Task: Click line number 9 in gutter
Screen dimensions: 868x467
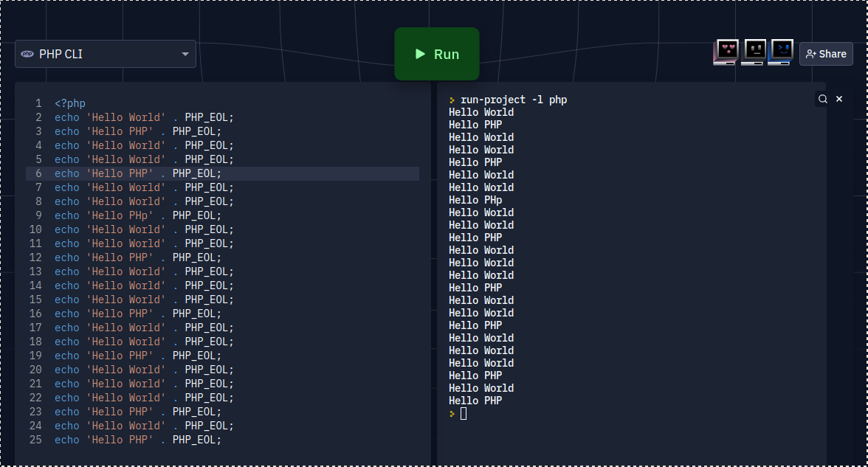Action: coord(38,215)
